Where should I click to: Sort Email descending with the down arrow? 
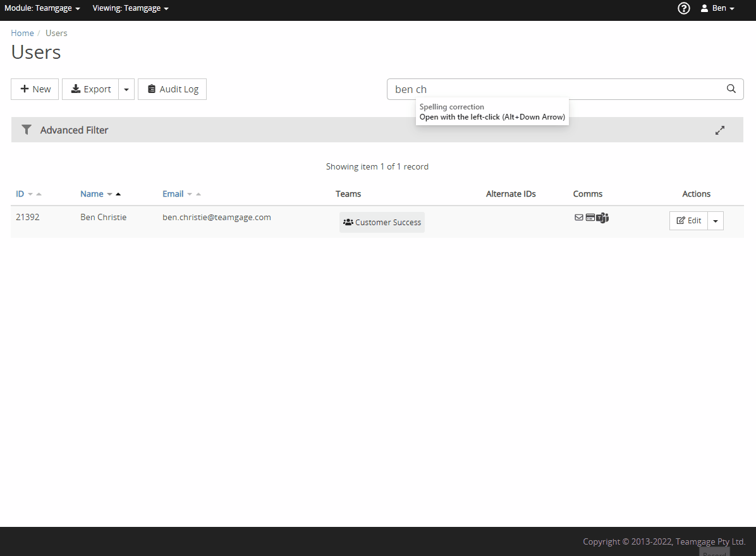coord(190,194)
